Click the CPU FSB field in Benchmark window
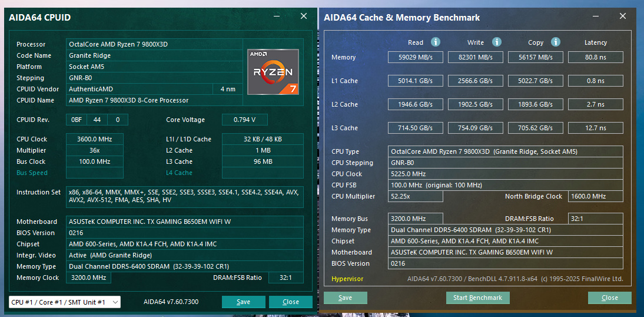Image resolution: width=644 pixels, height=317 pixels. pos(506,186)
